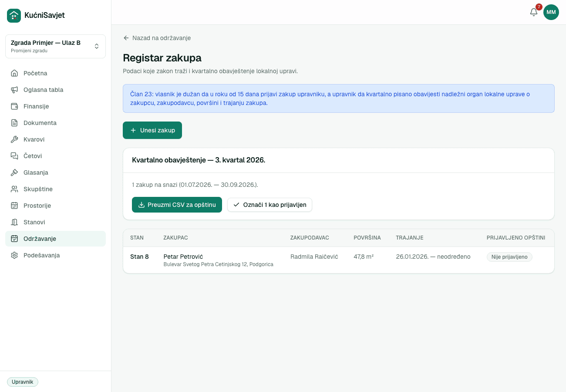This screenshot has height=392, width=566.
Task: Click the 47,8 m² area value
Action: pos(364,257)
